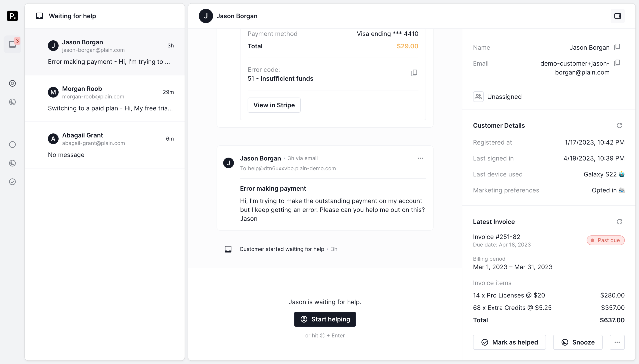Screen dimensions: 639x364
Task: Click the Unassigned people icon
Action: pyautogui.click(x=478, y=97)
